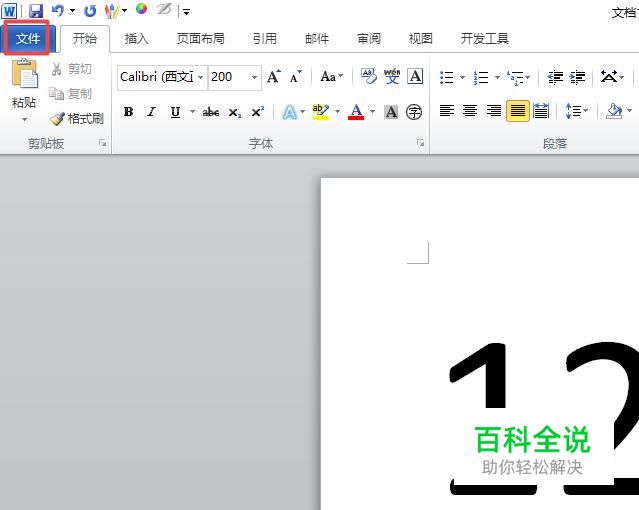Switch to Review (审阅) tab

[369, 39]
